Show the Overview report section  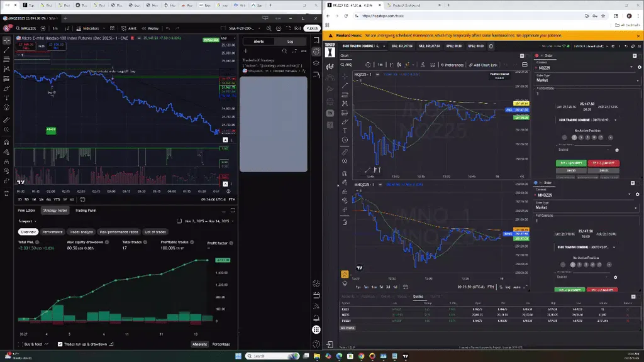click(28, 232)
